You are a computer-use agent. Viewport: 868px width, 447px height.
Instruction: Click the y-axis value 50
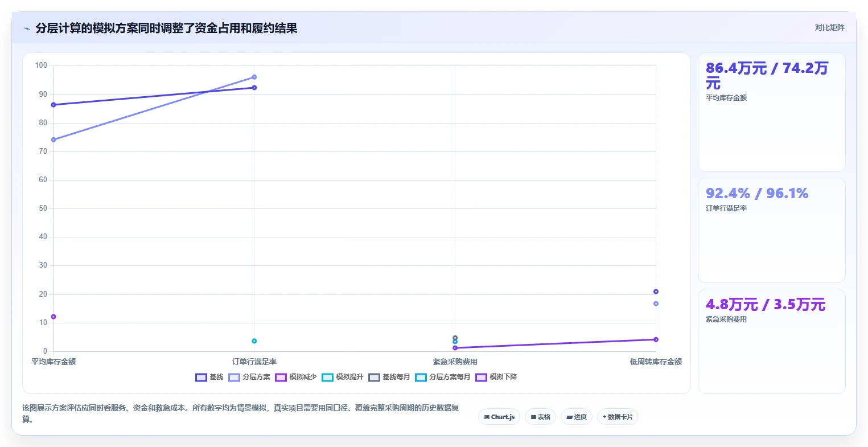pos(43,208)
